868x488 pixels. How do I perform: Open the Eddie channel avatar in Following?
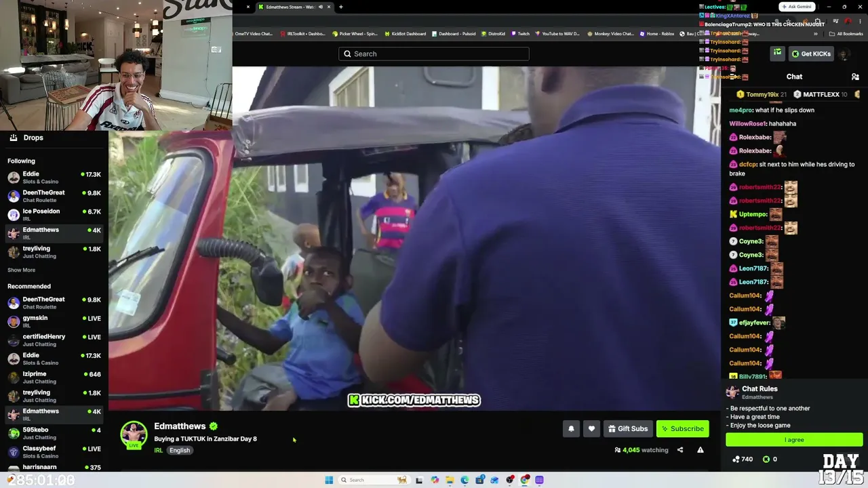click(14, 178)
